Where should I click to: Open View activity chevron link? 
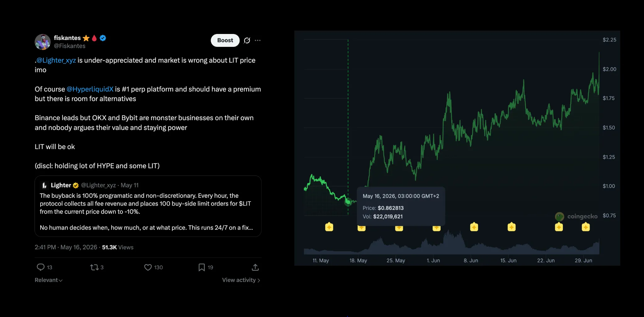(241, 280)
